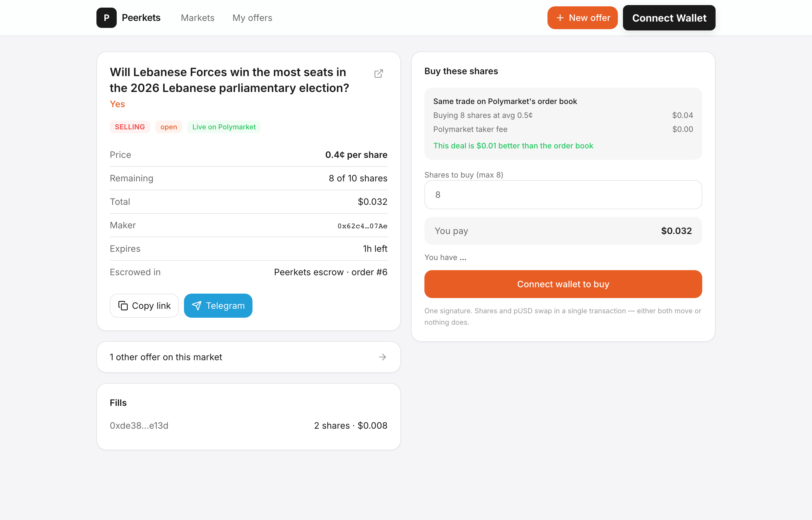Click 2 shares · $0.008 fill entry

tap(350, 426)
